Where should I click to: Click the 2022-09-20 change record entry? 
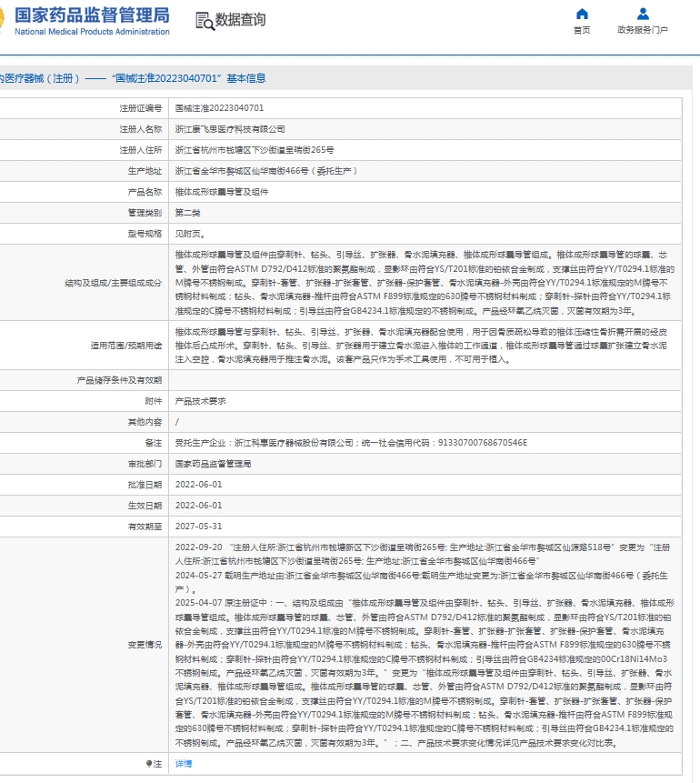tap(423, 555)
